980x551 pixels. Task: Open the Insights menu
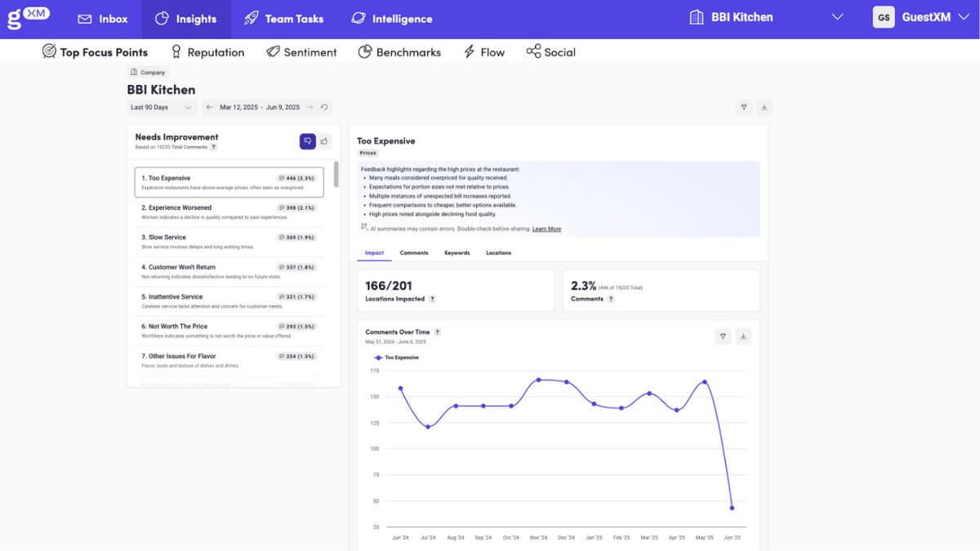tap(186, 19)
